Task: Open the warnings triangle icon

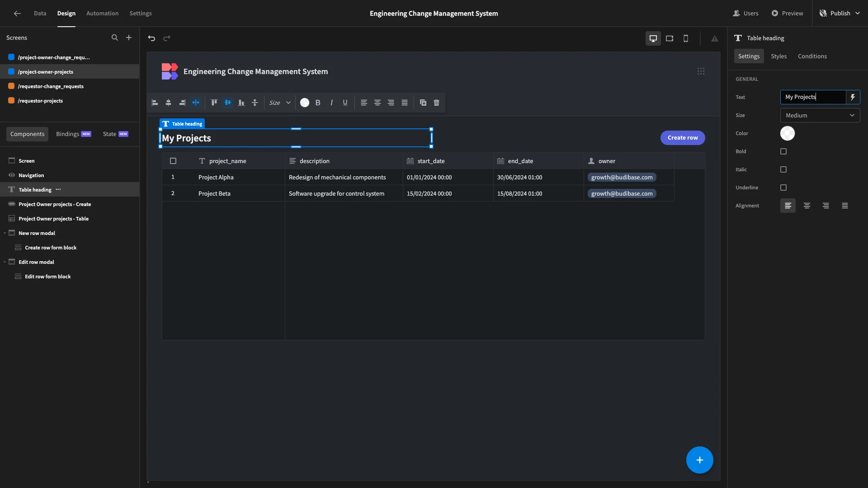Action: point(715,39)
